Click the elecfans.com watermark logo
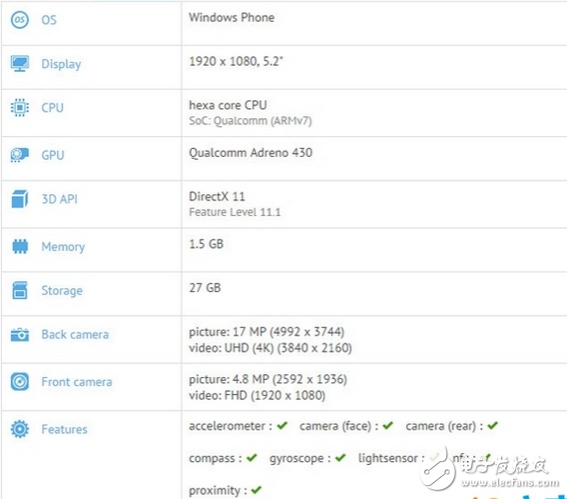This screenshot has height=499, width=567. pyautogui.click(x=490, y=471)
